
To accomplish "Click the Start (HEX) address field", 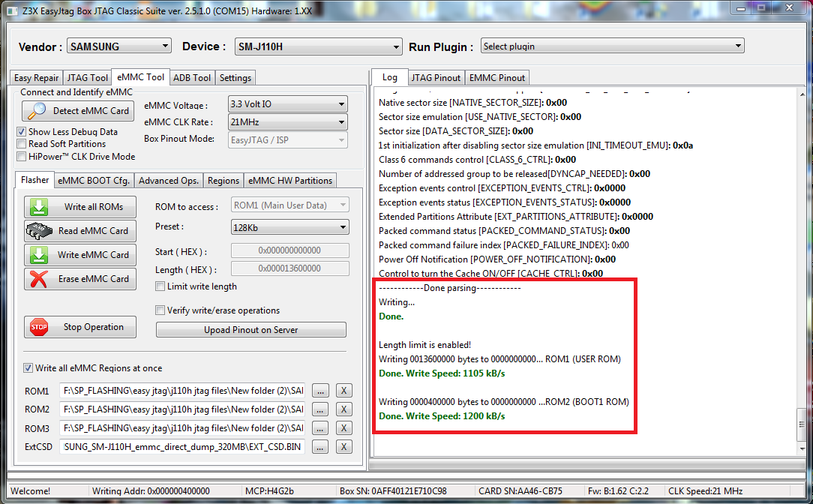I will 289,250.
